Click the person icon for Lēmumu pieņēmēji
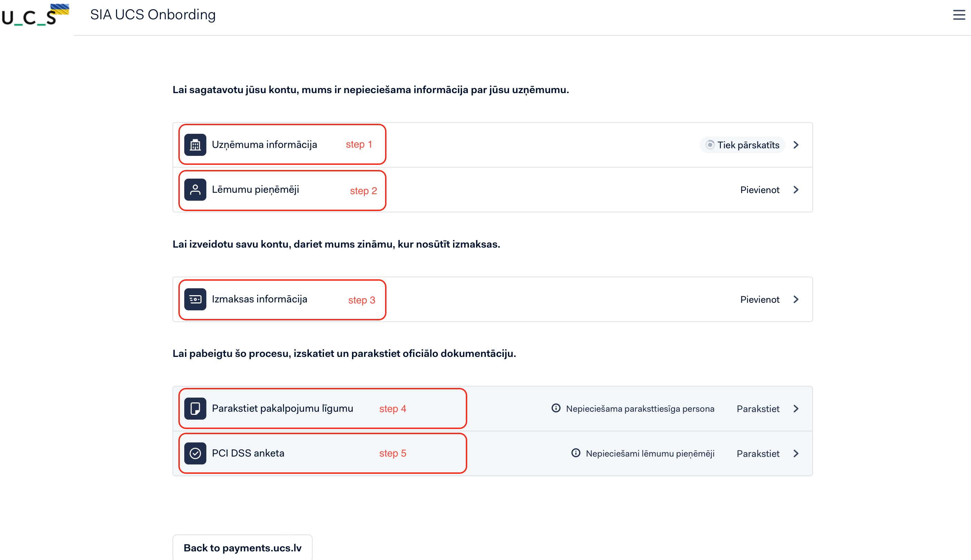This screenshot has height=560, width=971. (x=195, y=190)
